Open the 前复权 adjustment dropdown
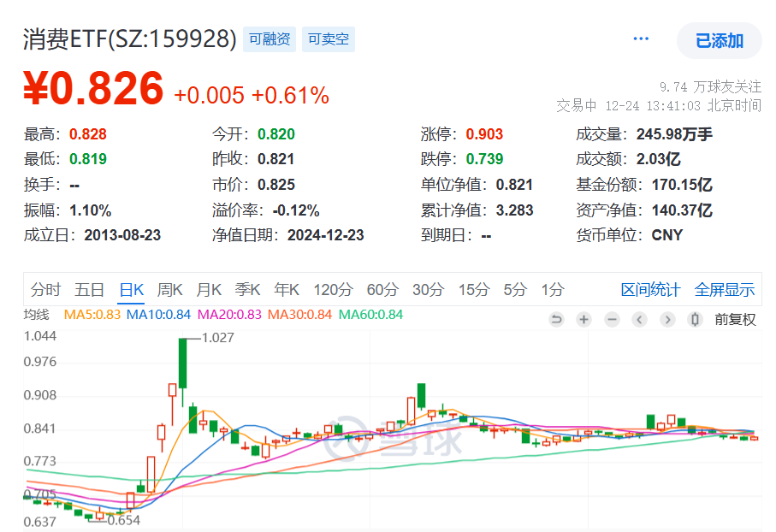Image resolution: width=776 pixels, height=532 pixels. (x=734, y=319)
